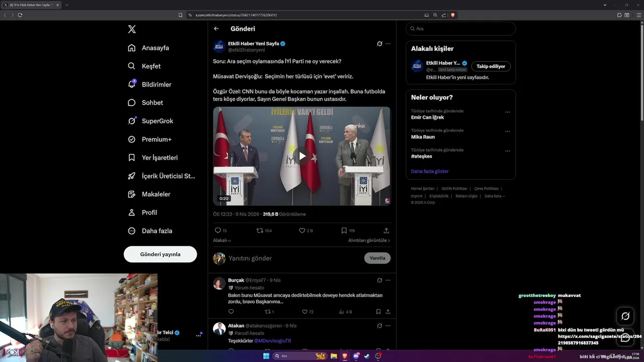Click Brave Shields icon
The height and width of the screenshot is (362, 644).
tap(453, 15)
